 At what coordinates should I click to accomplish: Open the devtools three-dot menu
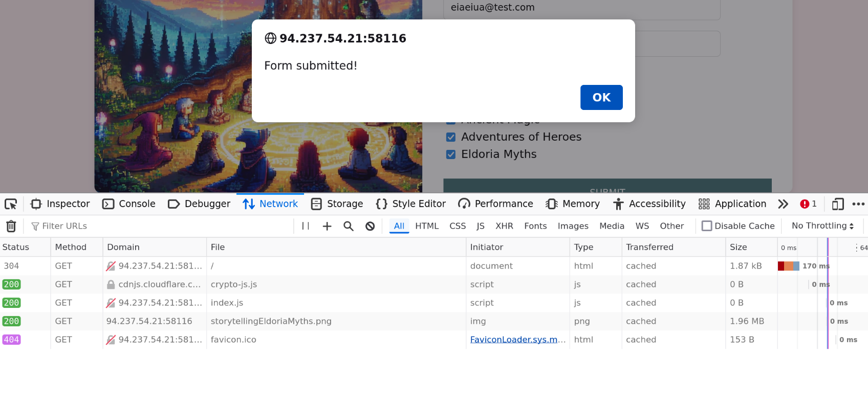coord(858,204)
